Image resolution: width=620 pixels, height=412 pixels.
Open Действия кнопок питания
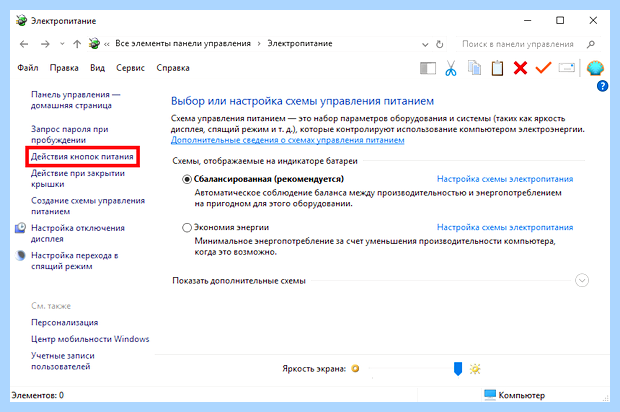[x=82, y=157]
